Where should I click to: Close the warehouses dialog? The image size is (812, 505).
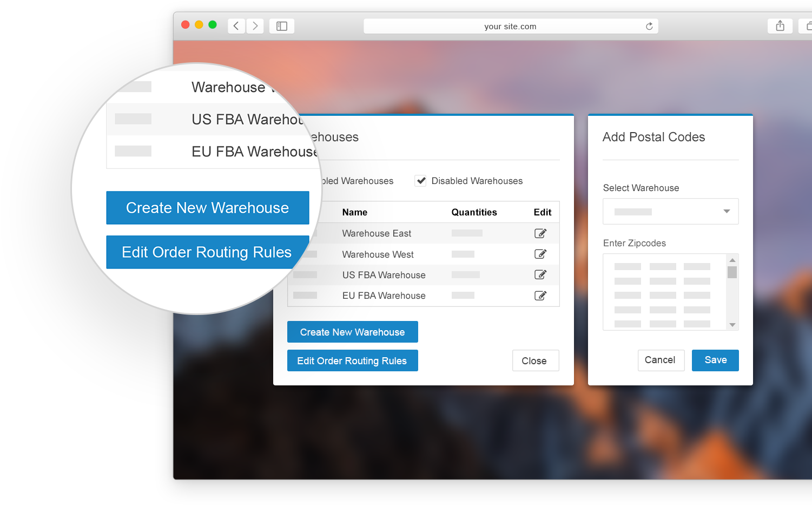coord(535,361)
